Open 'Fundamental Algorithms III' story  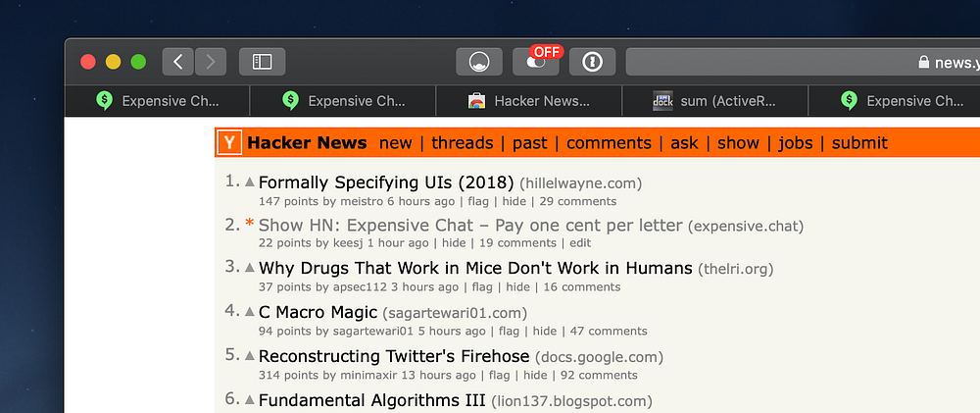[x=371, y=400]
